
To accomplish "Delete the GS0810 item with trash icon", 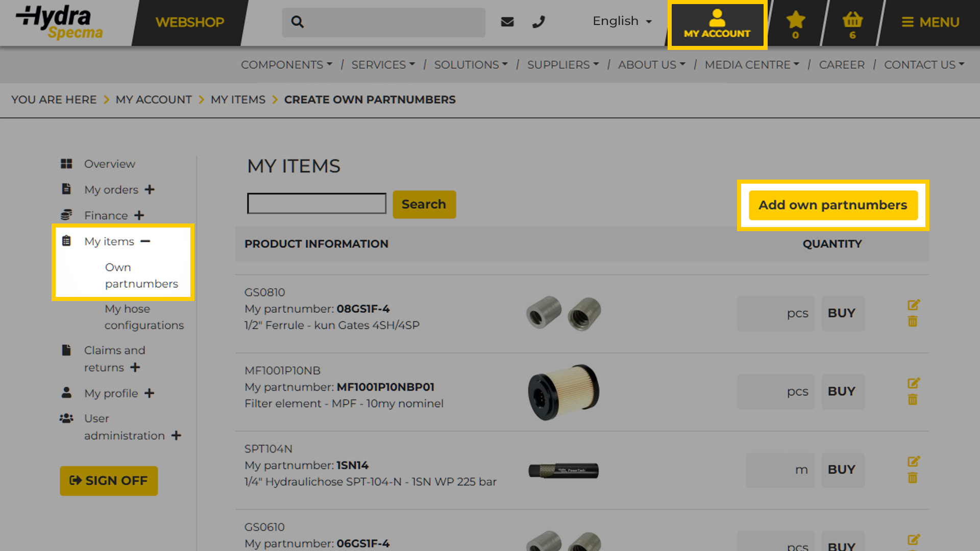I will (x=913, y=322).
